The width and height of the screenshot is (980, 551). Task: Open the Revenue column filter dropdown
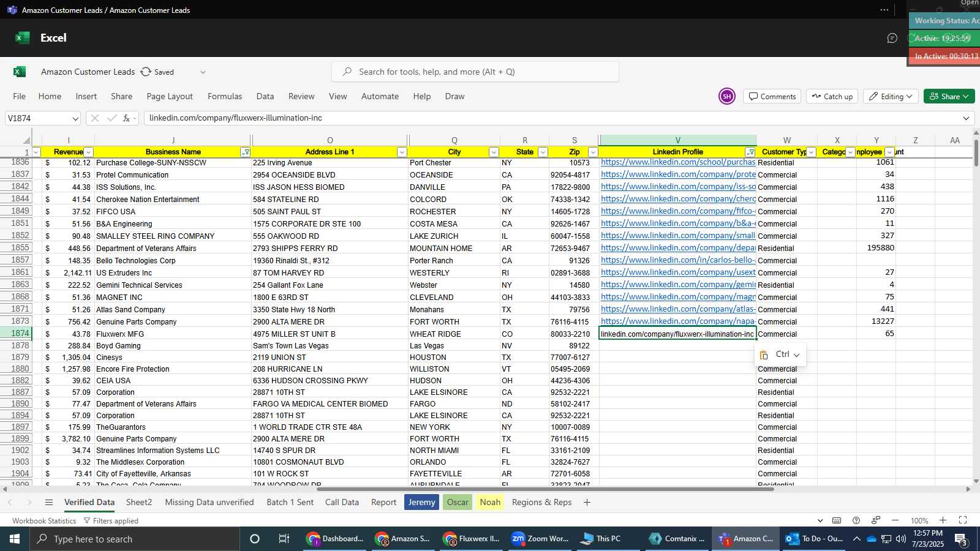[x=88, y=152]
